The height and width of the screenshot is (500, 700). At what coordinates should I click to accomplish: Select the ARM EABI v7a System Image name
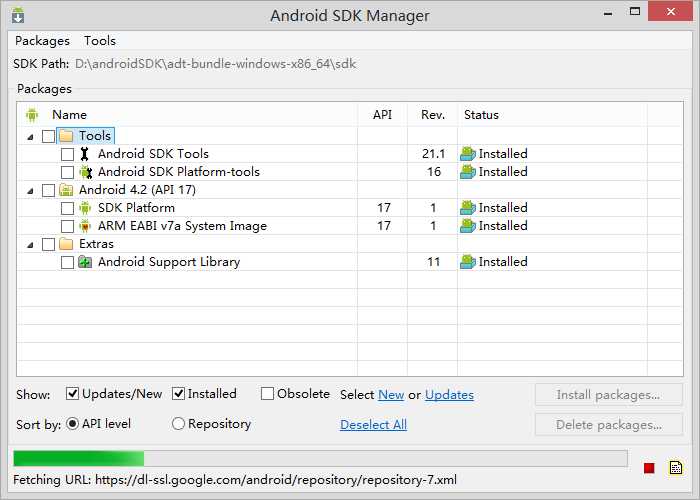(x=183, y=226)
